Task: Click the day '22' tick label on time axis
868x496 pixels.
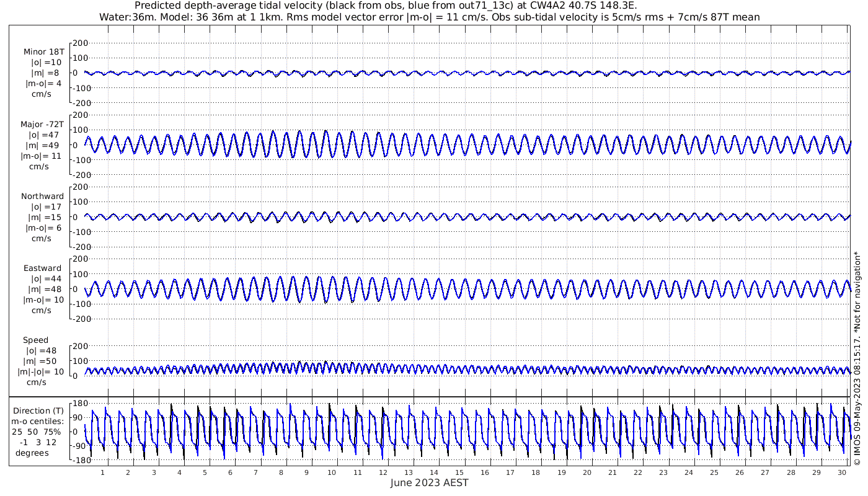Action: click(637, 472)
